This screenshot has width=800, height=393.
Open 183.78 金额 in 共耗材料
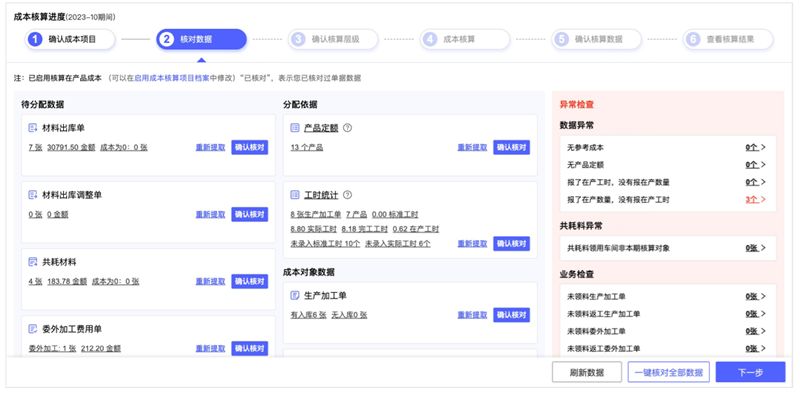[x=67, y=281]
